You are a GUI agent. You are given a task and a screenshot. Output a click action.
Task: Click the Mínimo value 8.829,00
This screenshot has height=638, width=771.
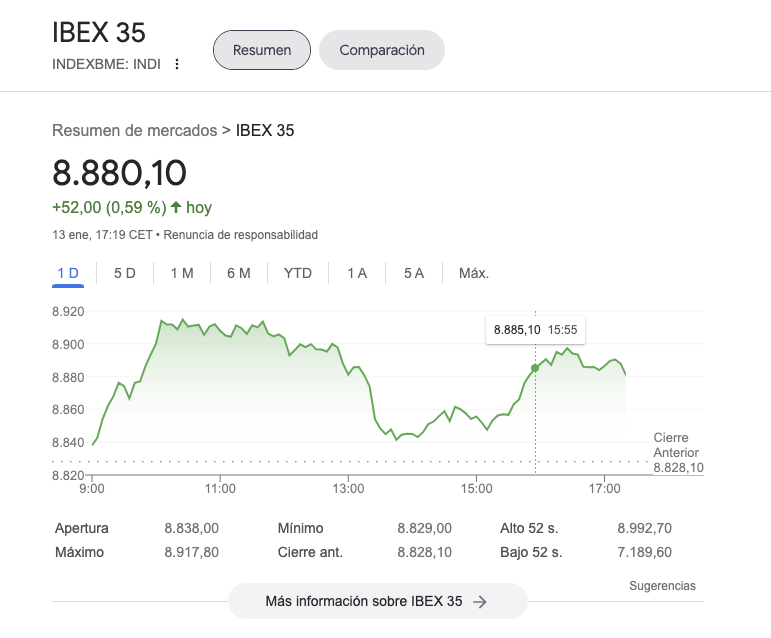pos(424,528)
